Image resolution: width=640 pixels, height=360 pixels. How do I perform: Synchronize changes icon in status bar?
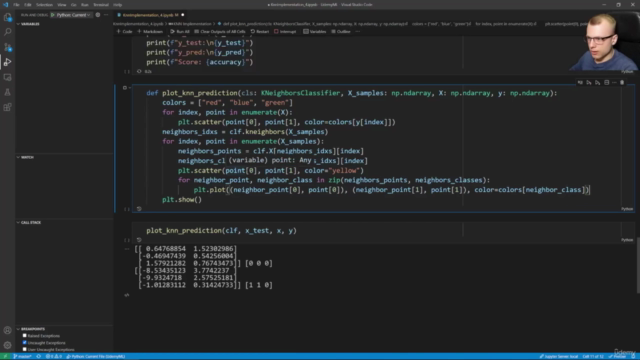pos(39,356)
